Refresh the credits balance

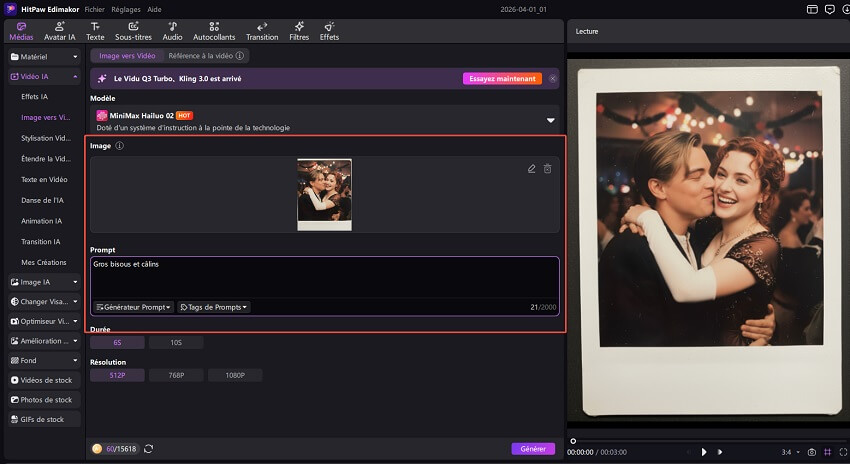148,449
